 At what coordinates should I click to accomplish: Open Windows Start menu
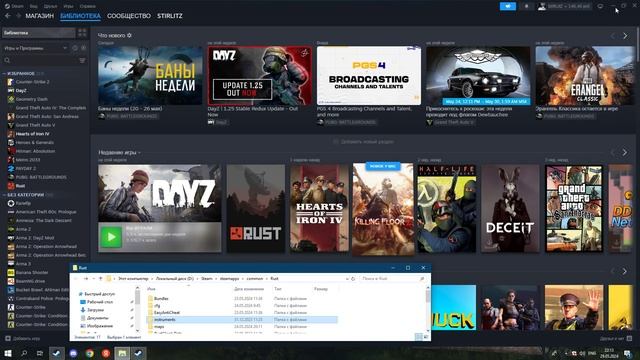point(7,353)
